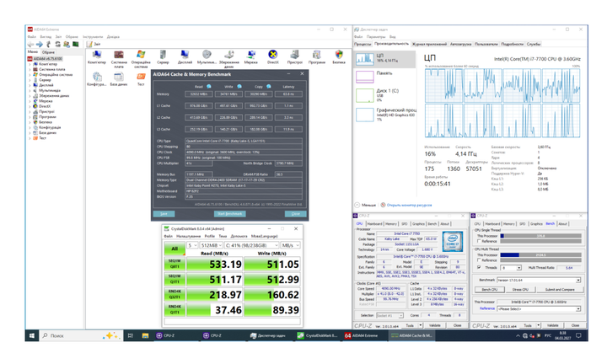Image resolution: width=607 pixels, height=364 pixels.
Task: Open the DirectX icon in the AIDA64 icon grid
Action: [273, 55]
